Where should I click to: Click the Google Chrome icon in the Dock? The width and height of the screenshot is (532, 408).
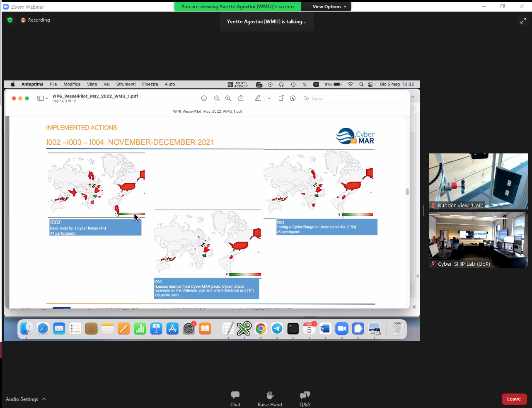[261, 329]
